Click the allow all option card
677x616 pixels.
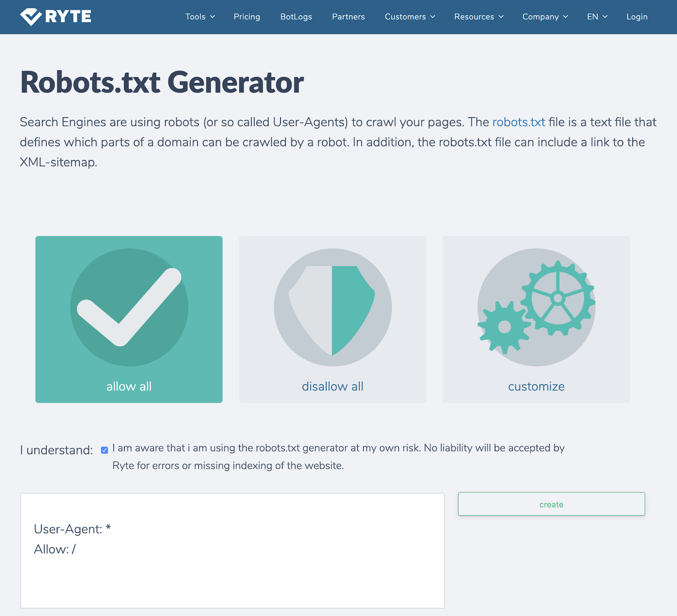click(129, 319)
